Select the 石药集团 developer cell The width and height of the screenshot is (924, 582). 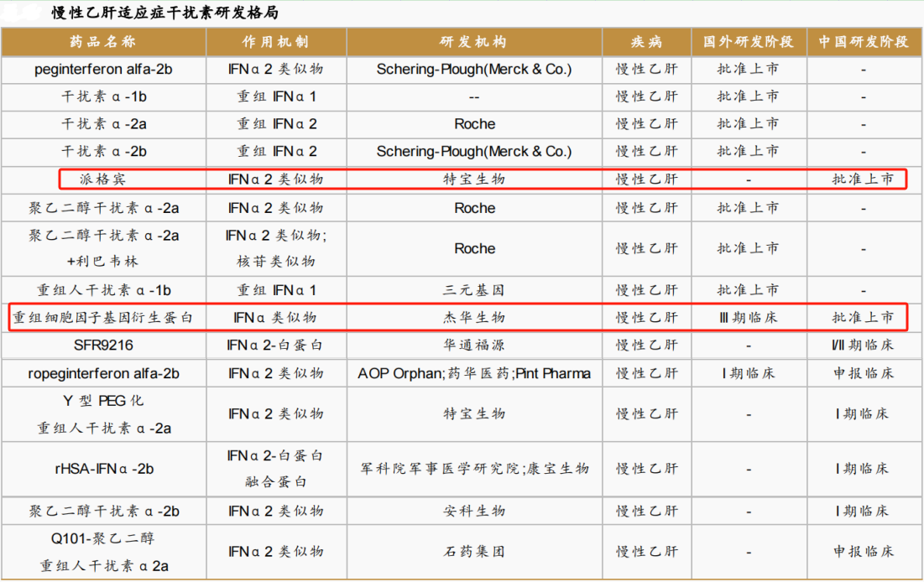pyautogui.click(x=474, y=552)
